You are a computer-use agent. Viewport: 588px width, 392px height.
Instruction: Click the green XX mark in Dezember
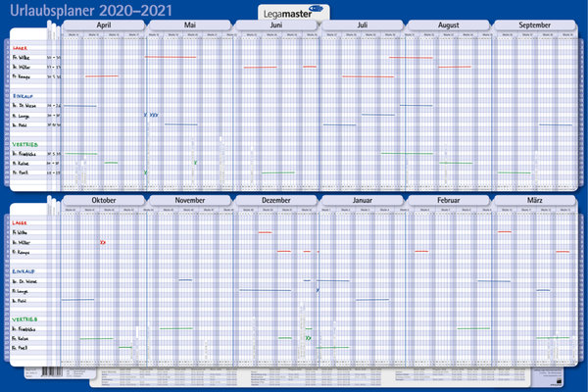pyautogui.click(x=309, y=337)
